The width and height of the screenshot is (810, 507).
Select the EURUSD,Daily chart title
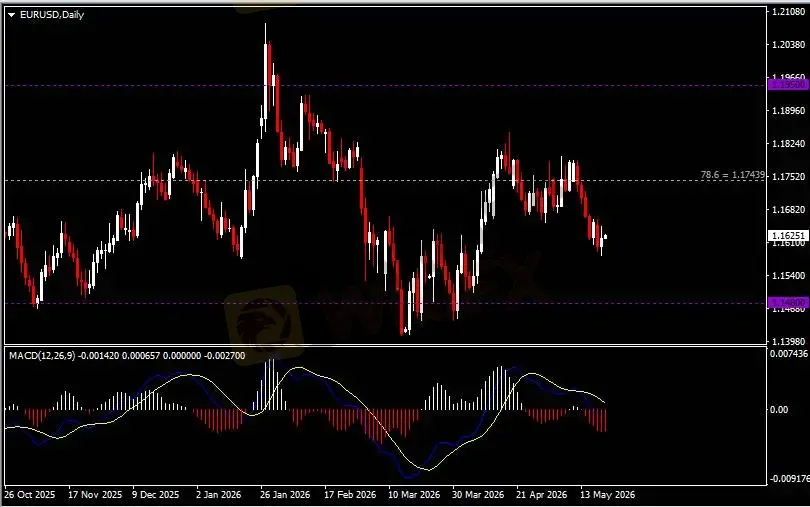point(52,14)
